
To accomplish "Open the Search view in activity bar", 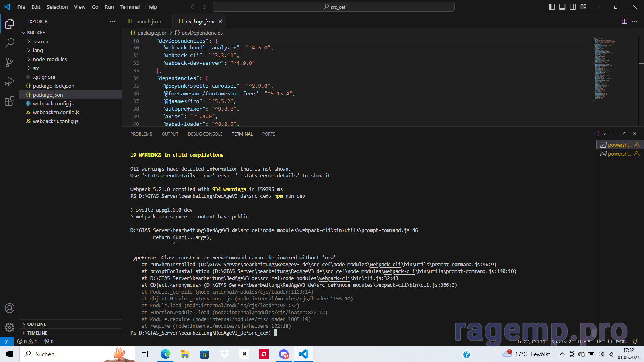I will pyautogui.click(x=10, y=43).
